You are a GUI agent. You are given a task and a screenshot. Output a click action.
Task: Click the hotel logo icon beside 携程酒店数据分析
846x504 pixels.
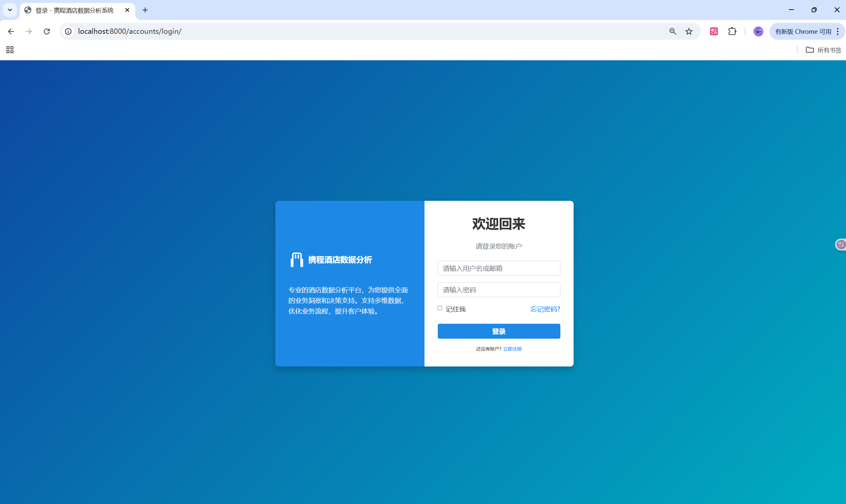[297, 260]
